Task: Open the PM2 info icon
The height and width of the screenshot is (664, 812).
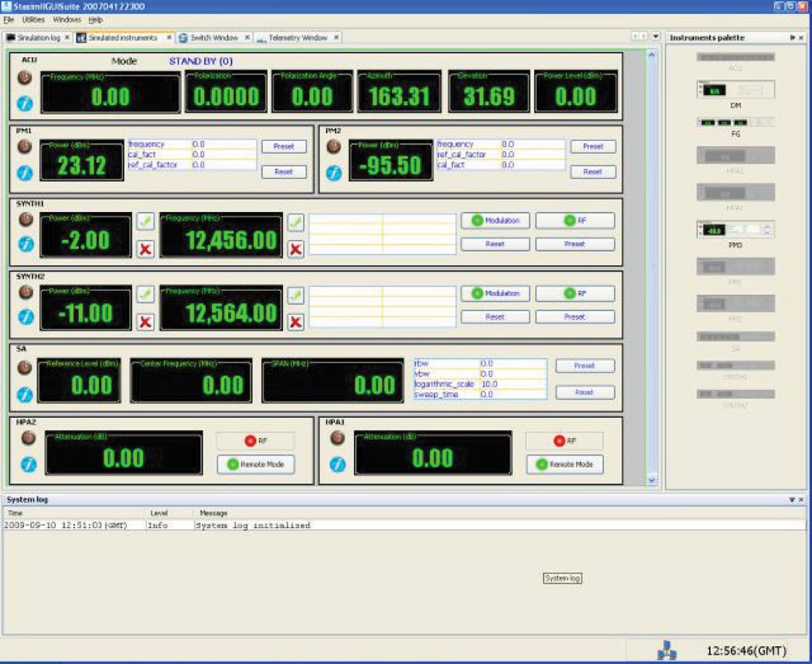Action: coord(334,173)
